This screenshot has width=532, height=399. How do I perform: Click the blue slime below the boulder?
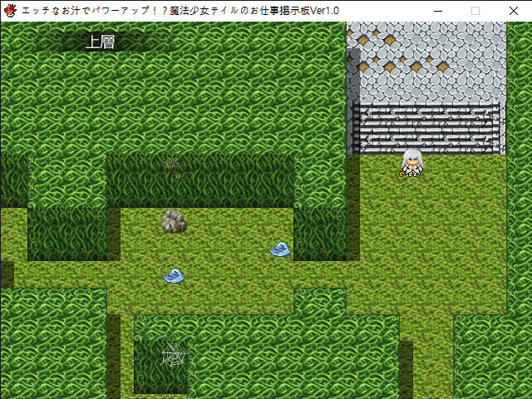174,275
